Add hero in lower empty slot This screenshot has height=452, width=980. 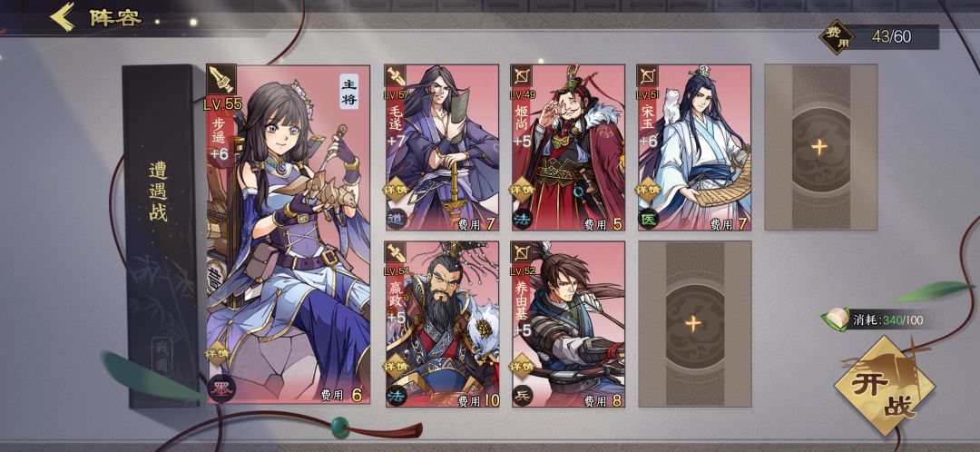point(694,324)
